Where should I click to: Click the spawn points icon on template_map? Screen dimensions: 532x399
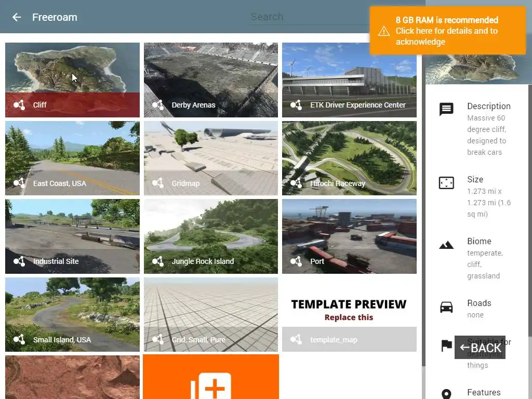[x=296, y=339]
